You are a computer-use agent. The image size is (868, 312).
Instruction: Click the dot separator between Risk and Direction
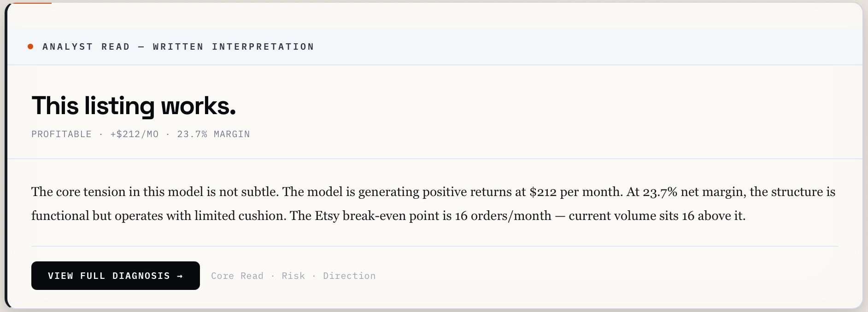point(315,276)
